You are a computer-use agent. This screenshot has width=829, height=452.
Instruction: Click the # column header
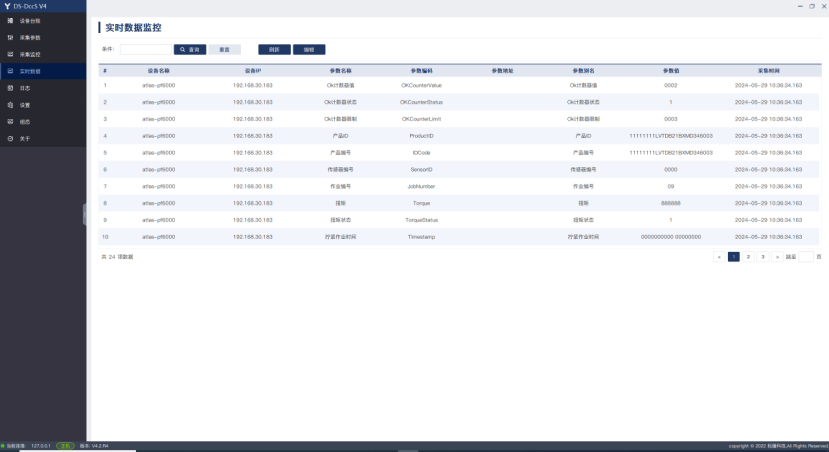[105, 71]
